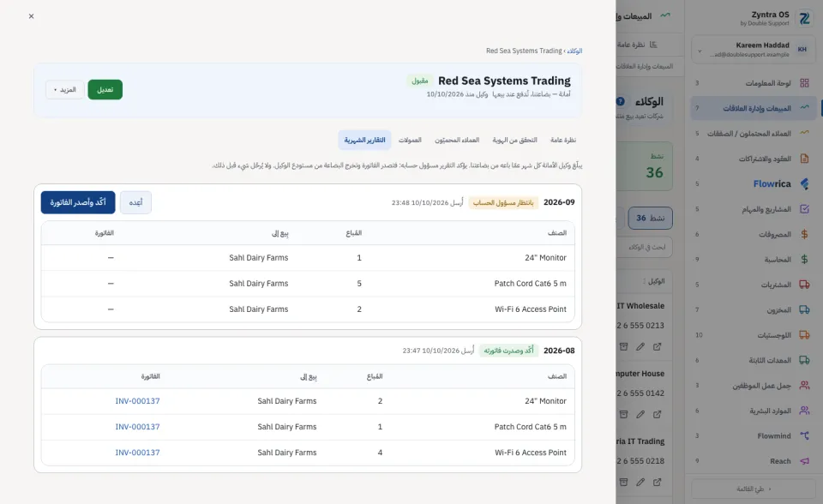Open the Flowmind branching icon

(x=804, y=435)
